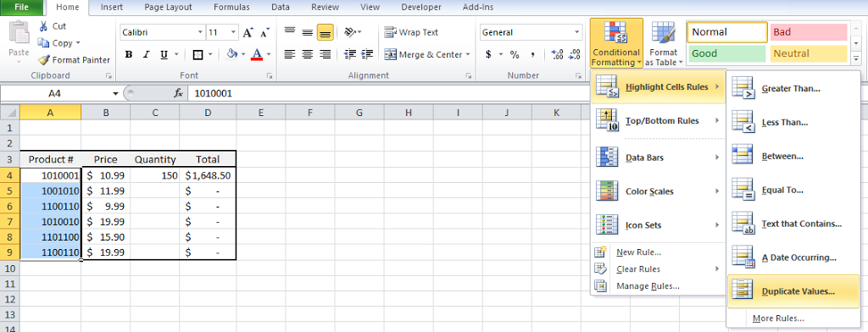Switch to the Developer tab
868x332 pixels.
(x=421, y=7)
